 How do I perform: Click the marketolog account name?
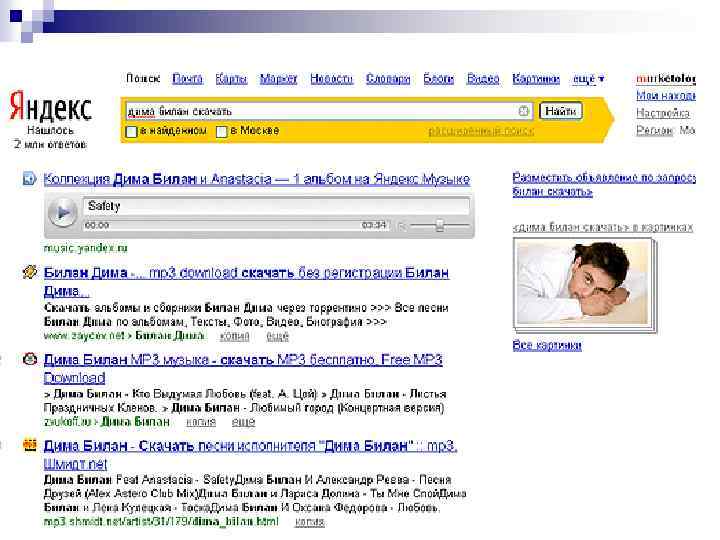666,79
